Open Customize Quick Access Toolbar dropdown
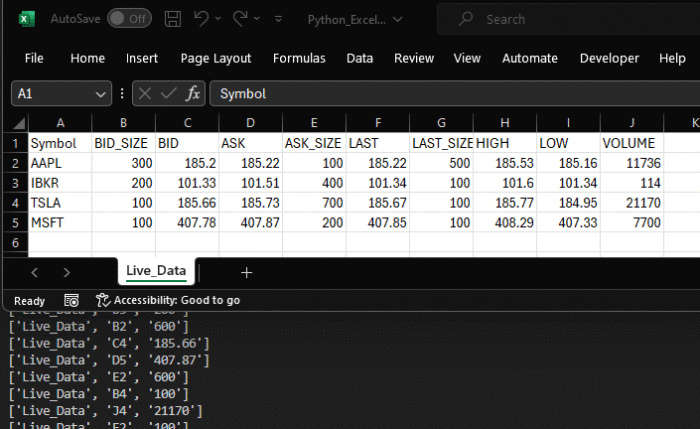Screen dimensions: 700x429 [278, 19]
